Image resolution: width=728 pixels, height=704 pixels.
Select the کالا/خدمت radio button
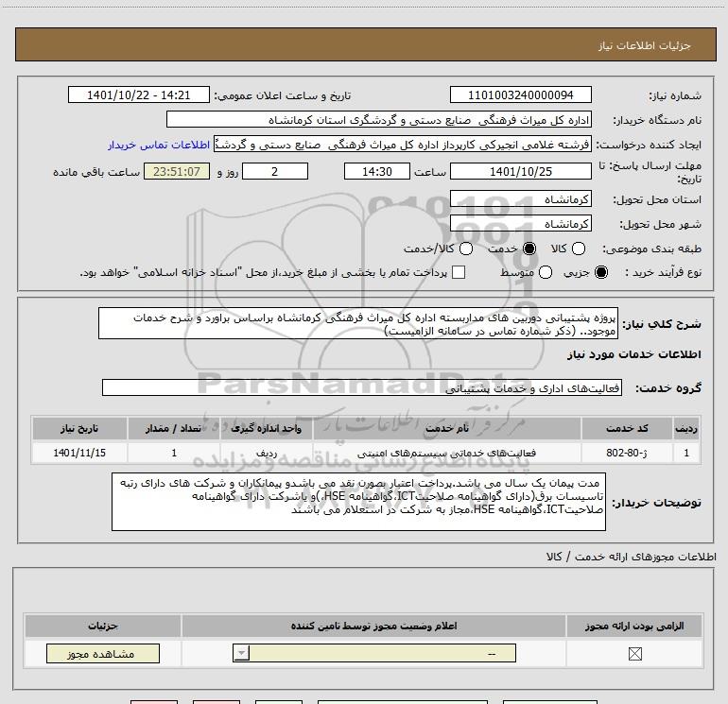466,249
